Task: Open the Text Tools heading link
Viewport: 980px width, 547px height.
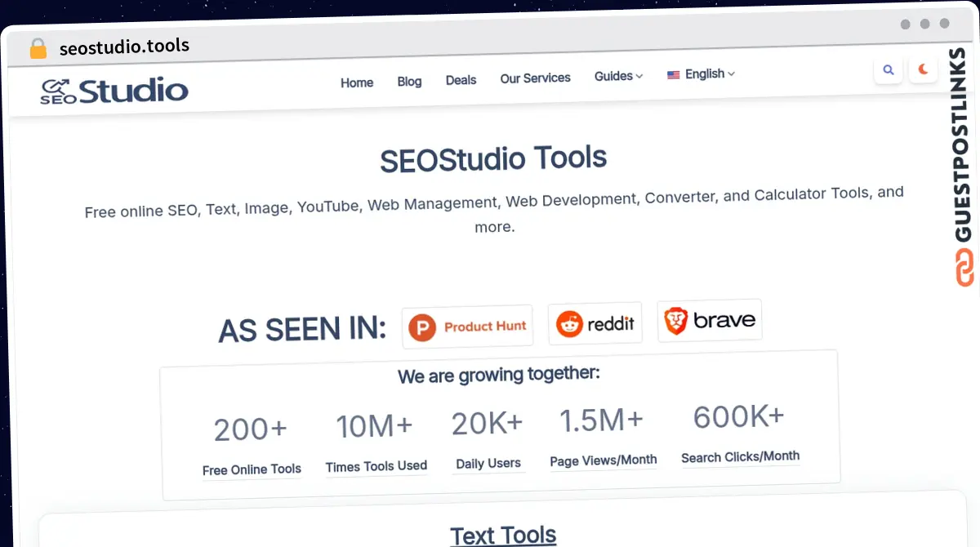Action: coord(503,536)
